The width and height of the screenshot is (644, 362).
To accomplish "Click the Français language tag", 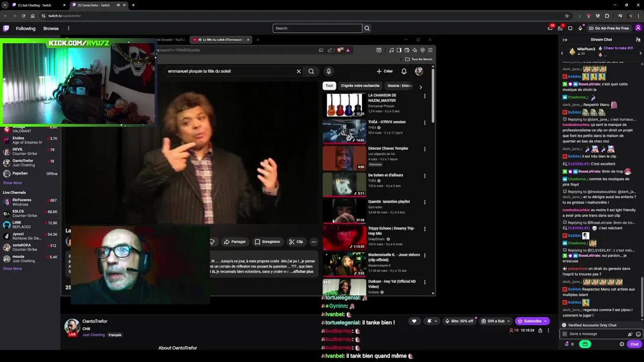I will pyautogui.click(x=115, y=335).
